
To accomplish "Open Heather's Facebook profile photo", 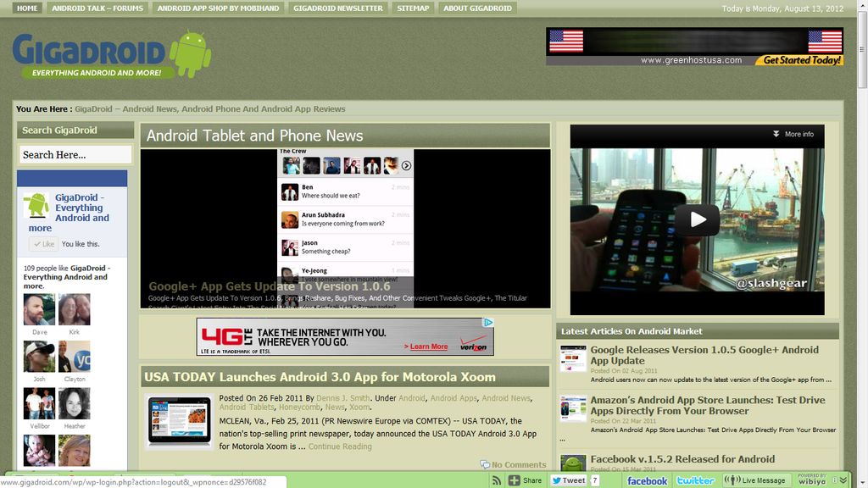I will tap(75, 403).
